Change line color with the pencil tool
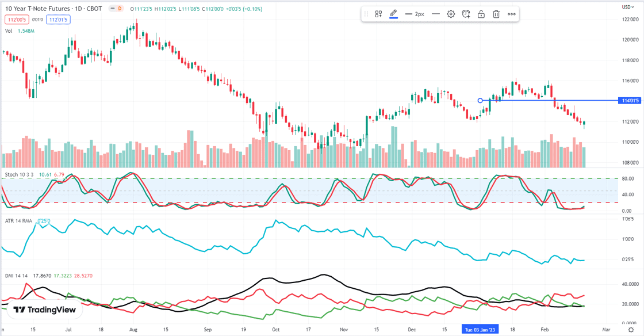644x336 pixels. click(393, 14)
